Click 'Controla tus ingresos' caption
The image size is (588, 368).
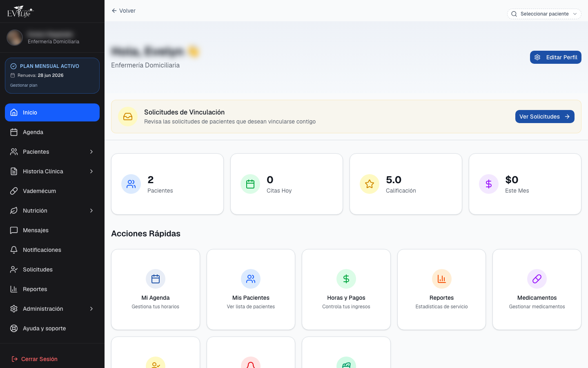pos(346,307)
